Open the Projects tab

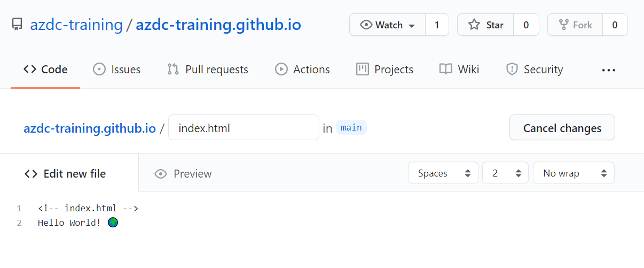[x=384, y=70]
